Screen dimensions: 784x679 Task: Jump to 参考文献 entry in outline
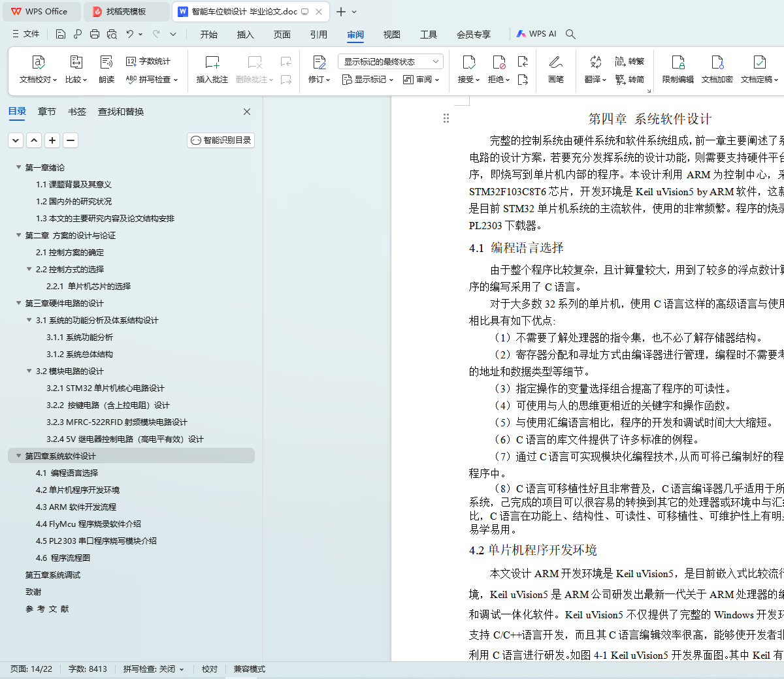pyautogui.click(x=47, y=608)
